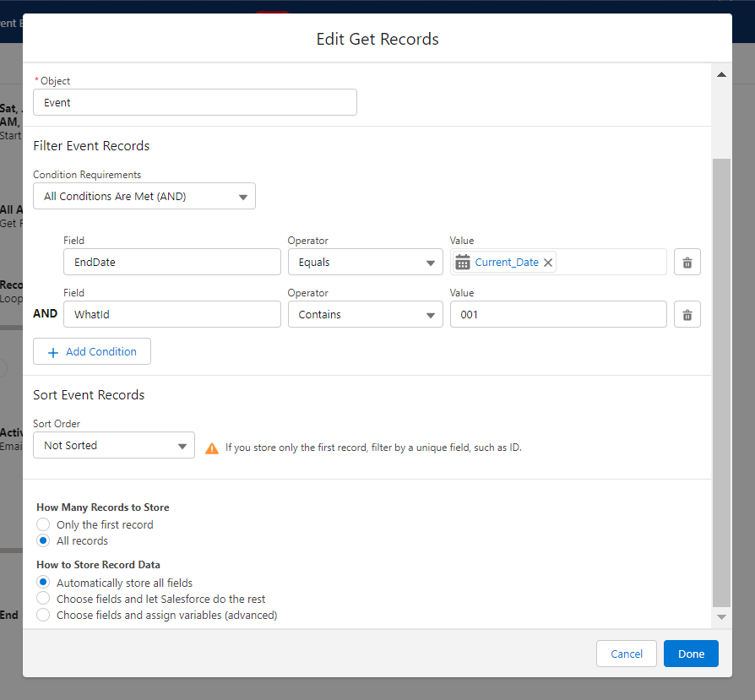Cancel editing Get Records
755x700 pixels.
627,654
